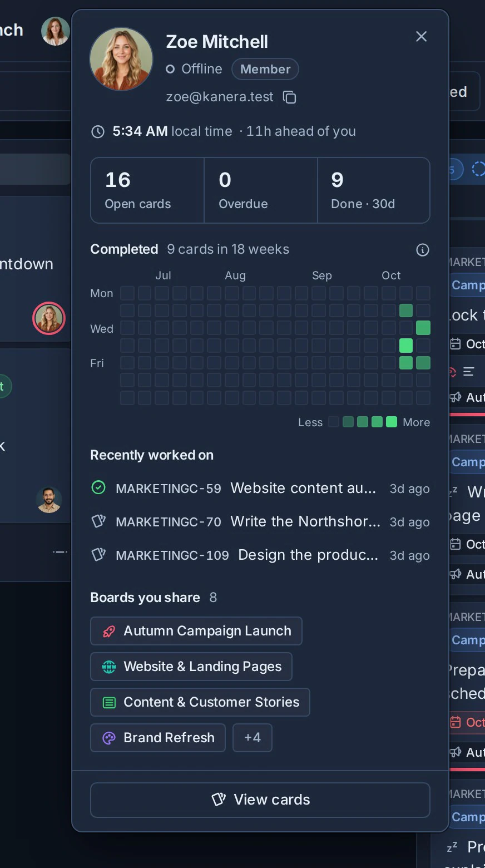Viewport: 485px width, 868px height.
Task: Click the '9 cards in 18 weeks' text
Action: [228, 249]
